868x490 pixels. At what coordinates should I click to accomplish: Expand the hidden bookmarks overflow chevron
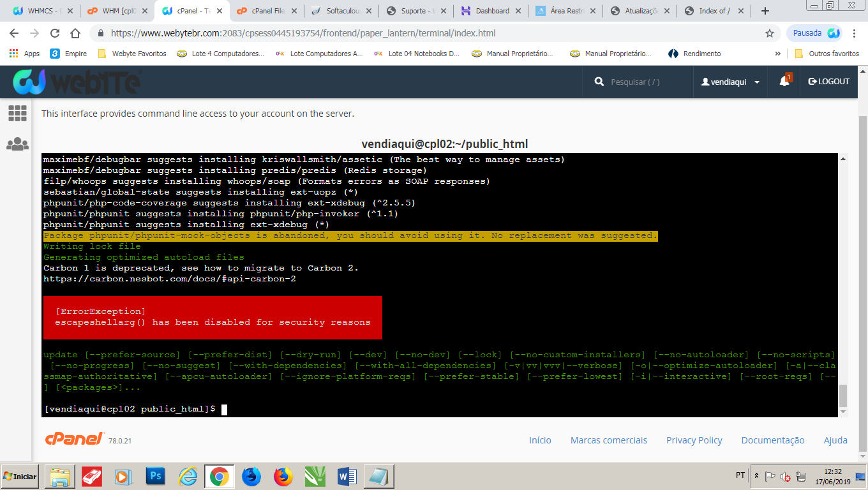777,54
